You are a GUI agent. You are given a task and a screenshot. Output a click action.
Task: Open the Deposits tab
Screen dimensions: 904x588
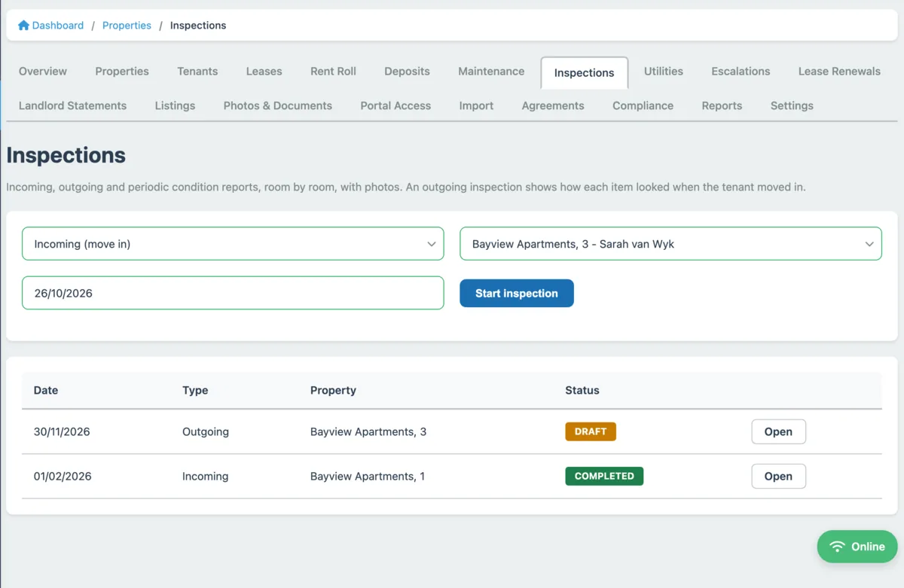click(407, 72)
